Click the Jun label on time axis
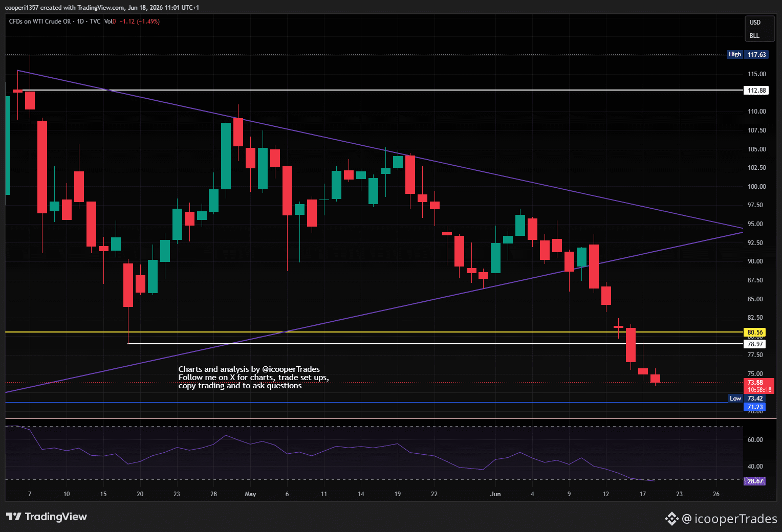The image size is (782, 532). [495, 494]
